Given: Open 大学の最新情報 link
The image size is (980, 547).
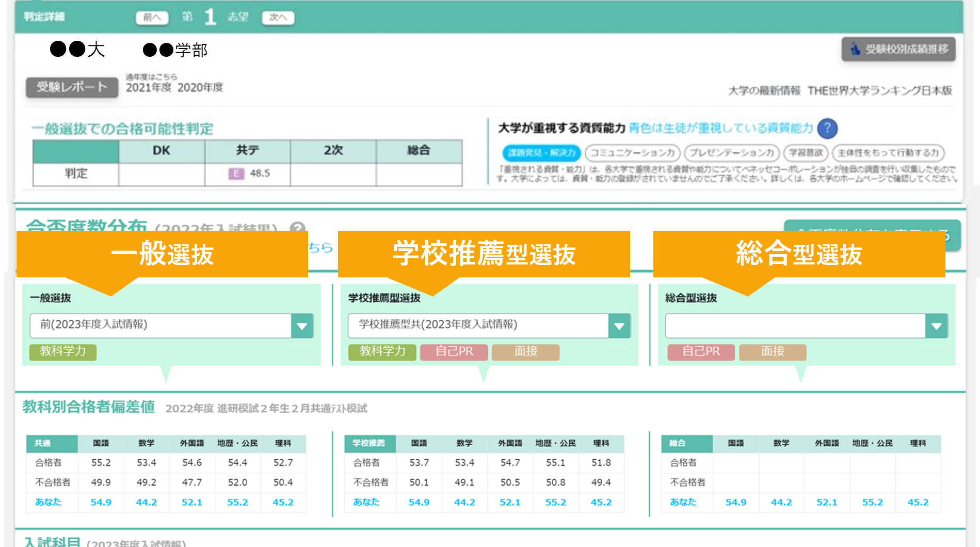Looking at the screenshot, I should coord(764,91).
